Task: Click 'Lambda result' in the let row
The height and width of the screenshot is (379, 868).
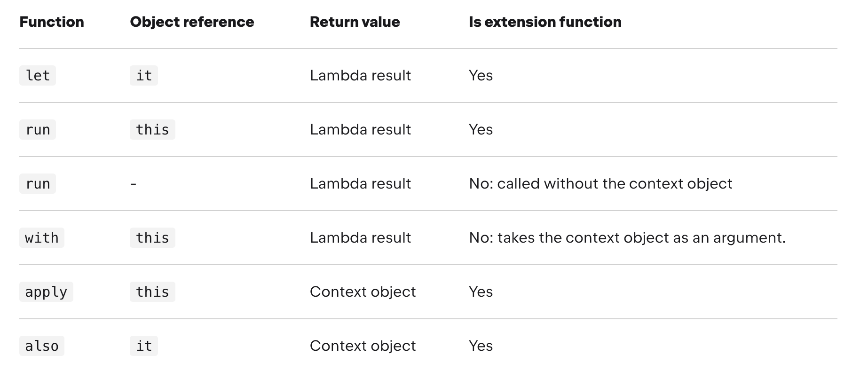Action: pos(360,76)
